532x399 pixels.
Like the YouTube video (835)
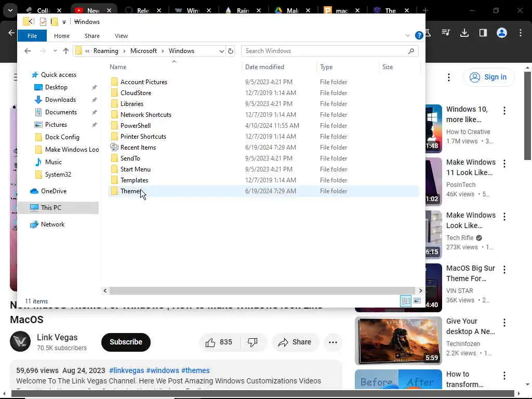tap(219, 342)
